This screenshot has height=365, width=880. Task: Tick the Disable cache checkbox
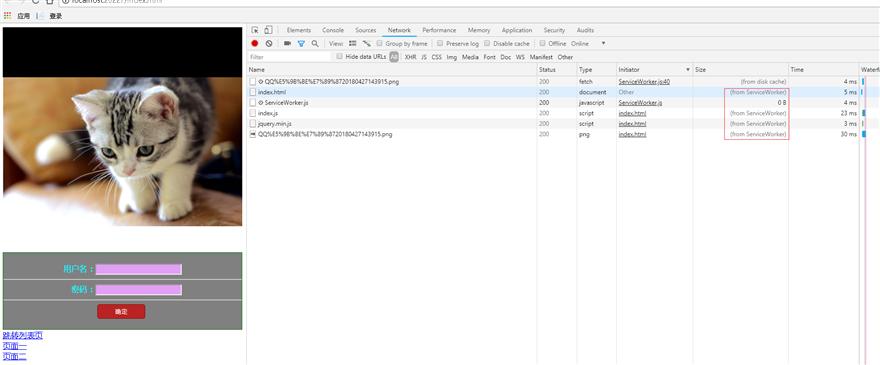tap(487, 43)
